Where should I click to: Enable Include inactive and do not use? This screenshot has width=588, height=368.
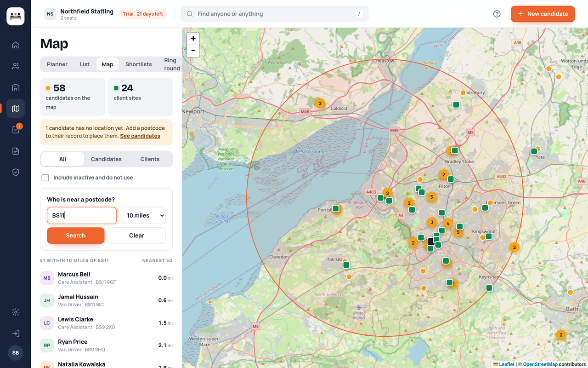(45, 178)
